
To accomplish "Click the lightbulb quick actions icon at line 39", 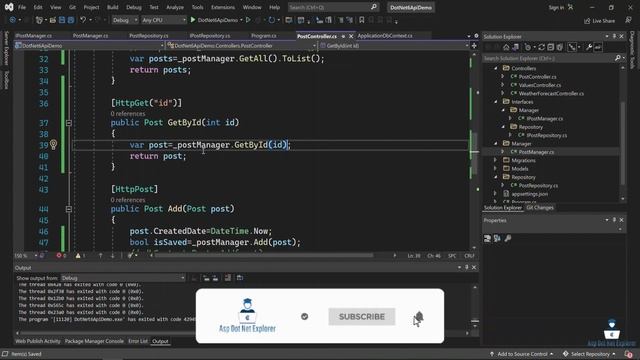I will coord(53,144).
